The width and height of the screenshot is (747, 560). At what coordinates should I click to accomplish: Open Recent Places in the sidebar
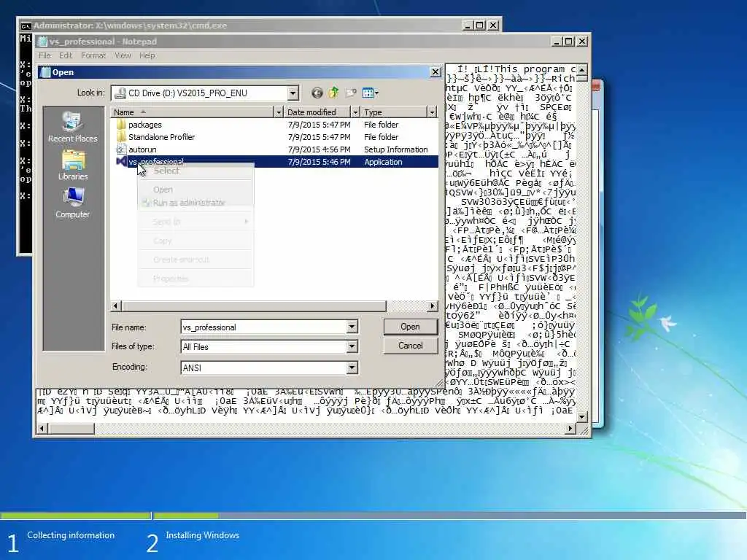(72, 127)
